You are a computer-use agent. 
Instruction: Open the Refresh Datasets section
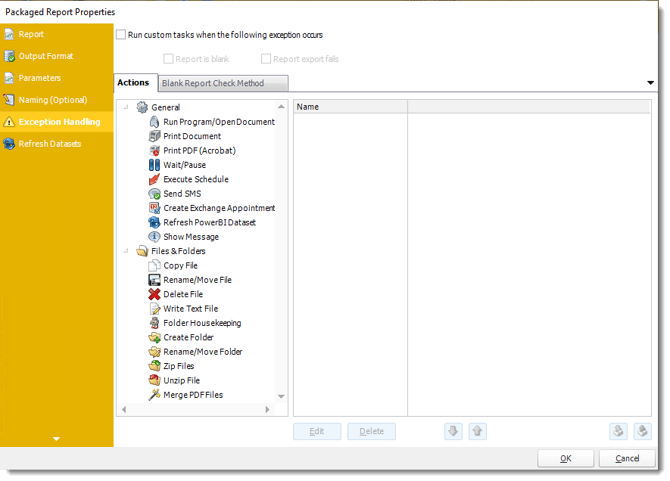point(56,144)
